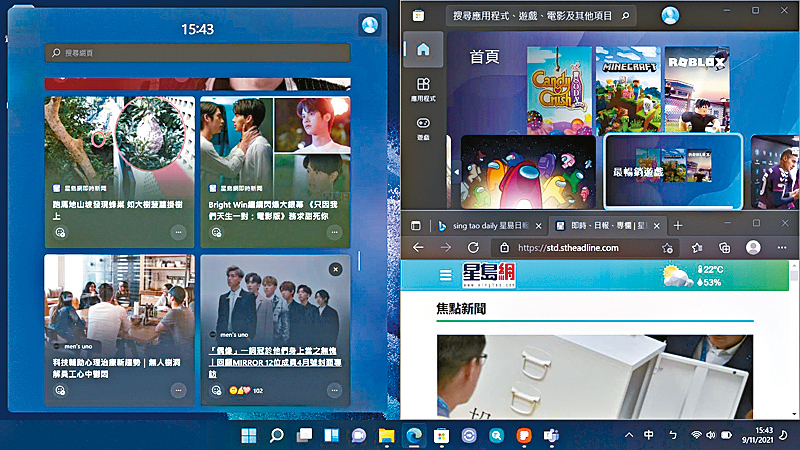Screen dimensions: 800x450
Task: Open more options on hive card
Action: 178,233
